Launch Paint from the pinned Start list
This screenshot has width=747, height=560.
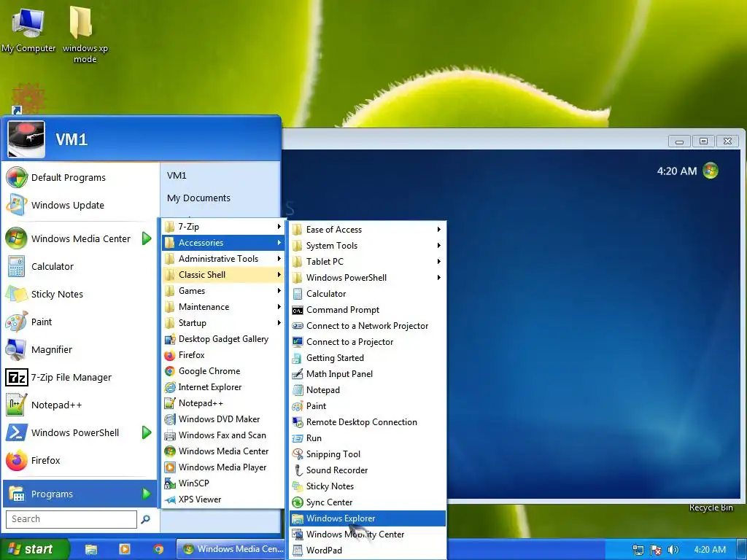pyautogui.click(x=80, y=322)
